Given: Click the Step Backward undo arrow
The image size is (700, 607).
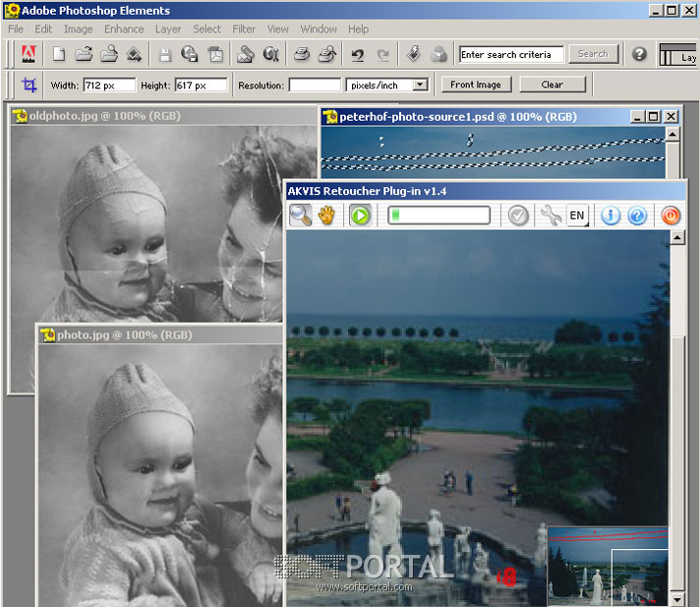Looking at the screenshot, I should [x=358, y=55].
